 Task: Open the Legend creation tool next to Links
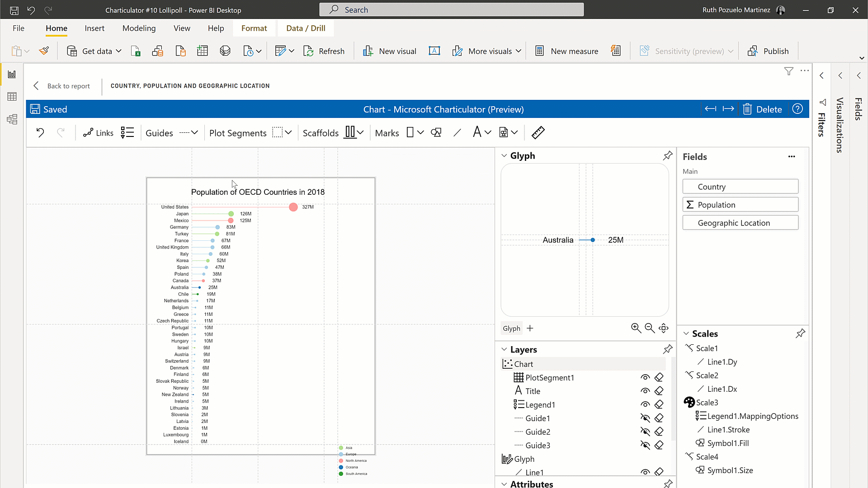point(127,132)
